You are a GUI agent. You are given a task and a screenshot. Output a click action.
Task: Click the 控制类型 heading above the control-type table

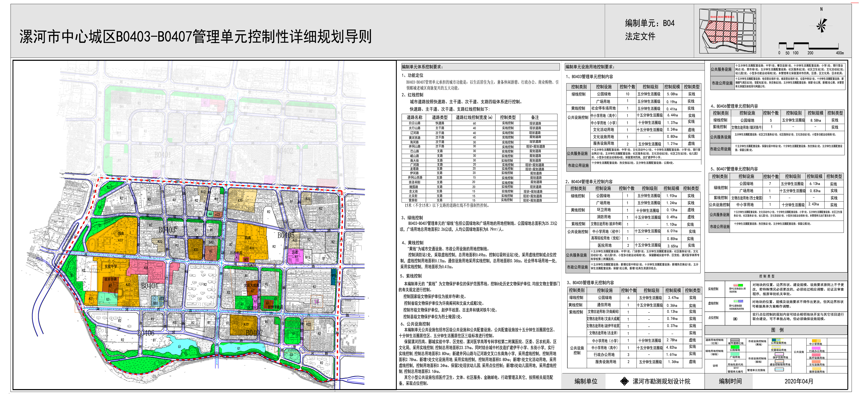767,276
